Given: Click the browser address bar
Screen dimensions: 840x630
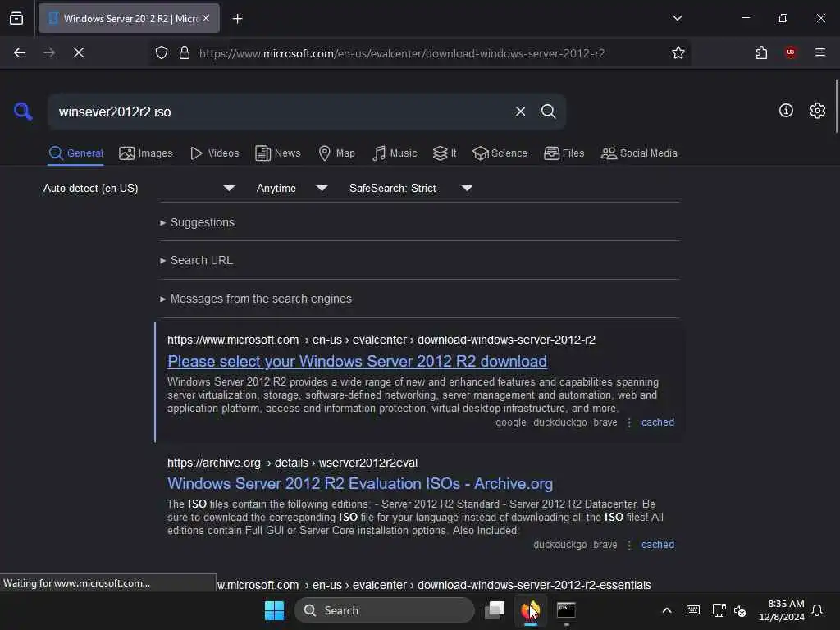Looking at the screenshot, I should (402, 53).
